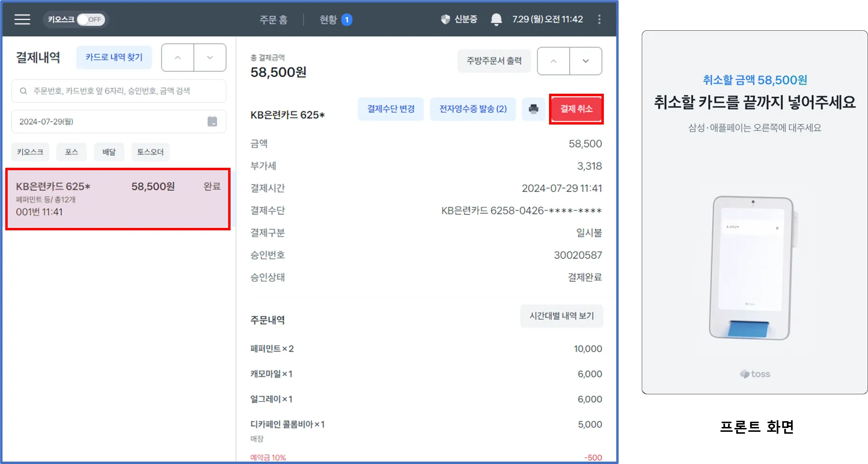The width and height of the screenshot is (868, 464).
Task: Go to next payment with down chevron in 결제내역
Action: tap(210, 58)
